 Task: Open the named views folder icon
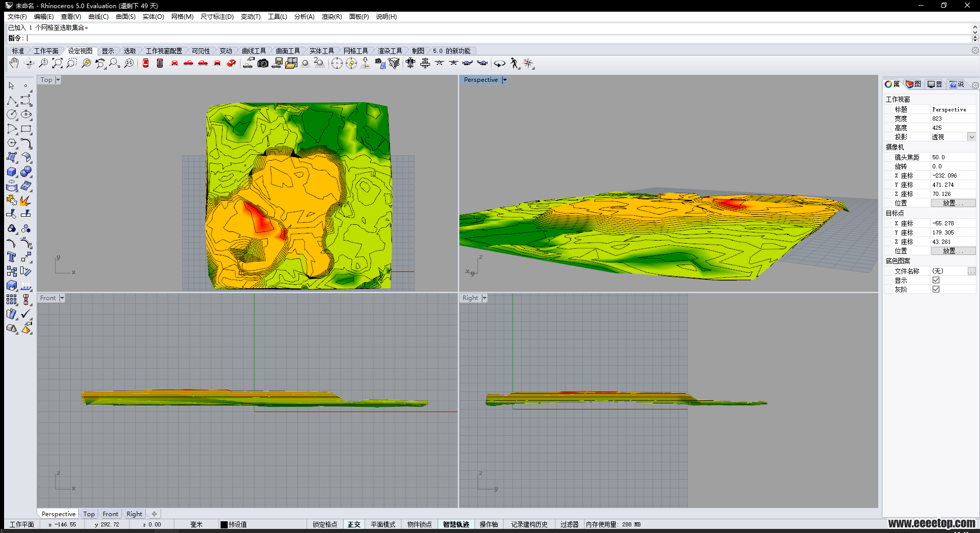[291, 63]
